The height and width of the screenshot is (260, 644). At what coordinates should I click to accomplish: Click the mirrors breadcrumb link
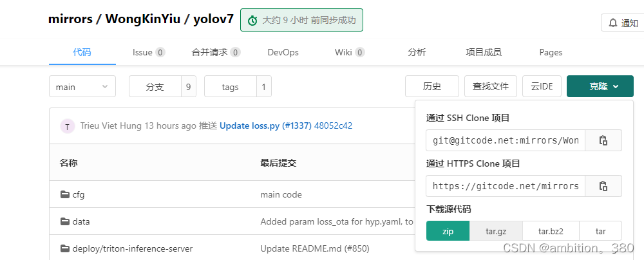tap(70, 19)
